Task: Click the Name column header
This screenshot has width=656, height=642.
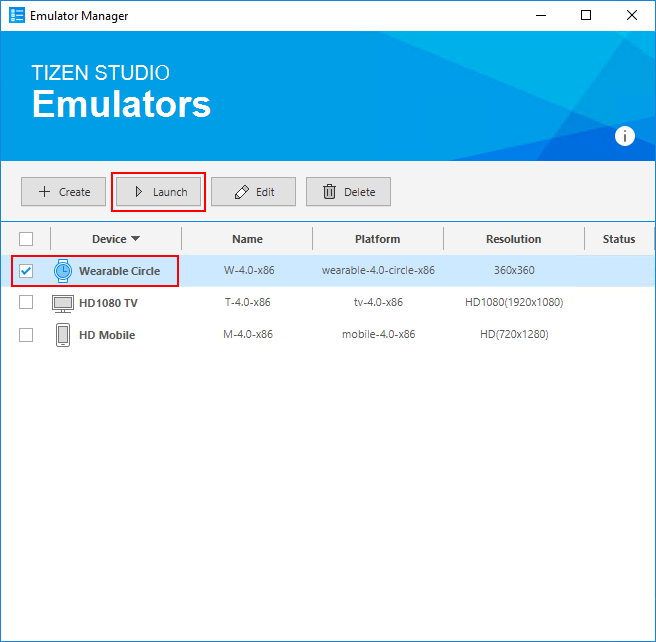Action: (247, 239)
